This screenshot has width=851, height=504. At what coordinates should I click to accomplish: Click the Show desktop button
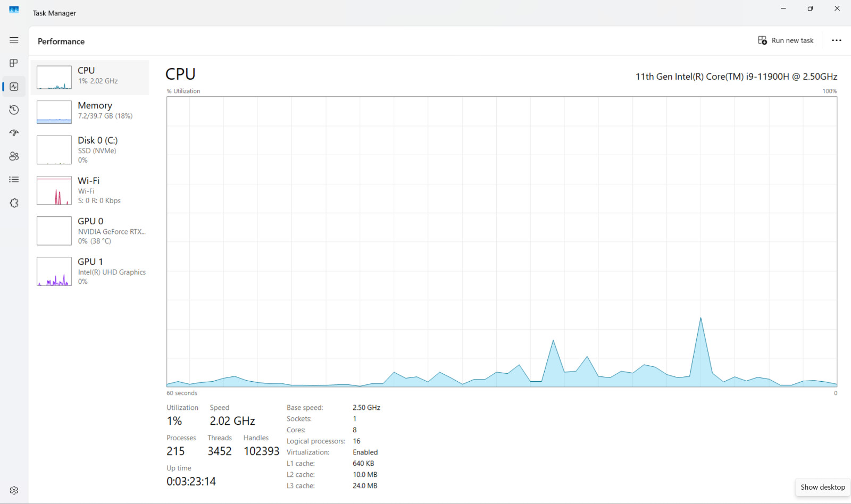[823, 487]
